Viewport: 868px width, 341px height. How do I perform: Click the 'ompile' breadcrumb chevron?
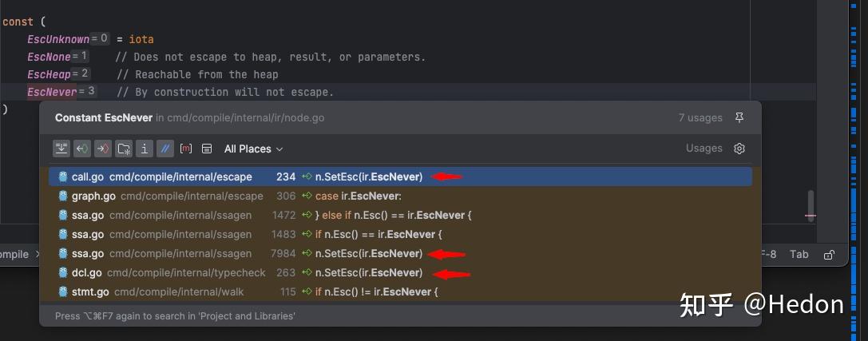point(35,255)
